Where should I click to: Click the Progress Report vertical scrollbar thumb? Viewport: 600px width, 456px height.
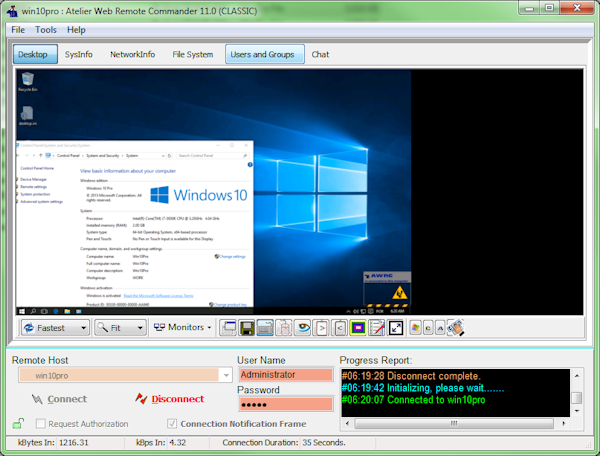tap(577, 398)
